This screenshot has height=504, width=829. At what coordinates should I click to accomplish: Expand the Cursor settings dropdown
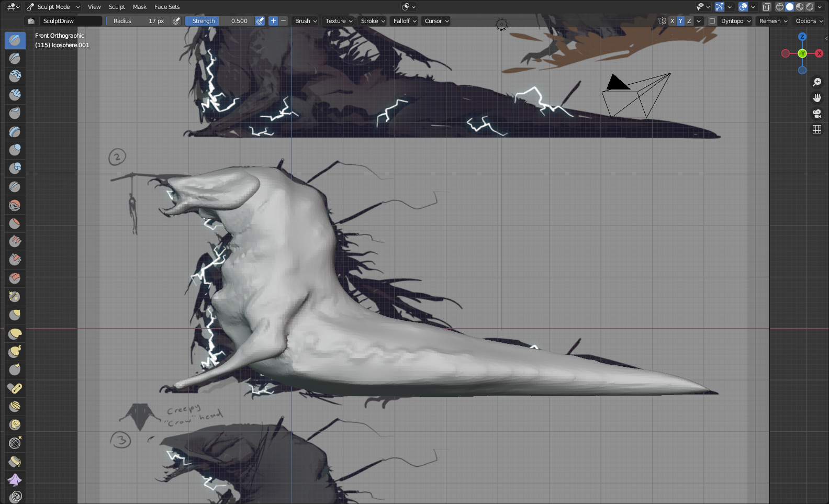(x=436, y=21)
